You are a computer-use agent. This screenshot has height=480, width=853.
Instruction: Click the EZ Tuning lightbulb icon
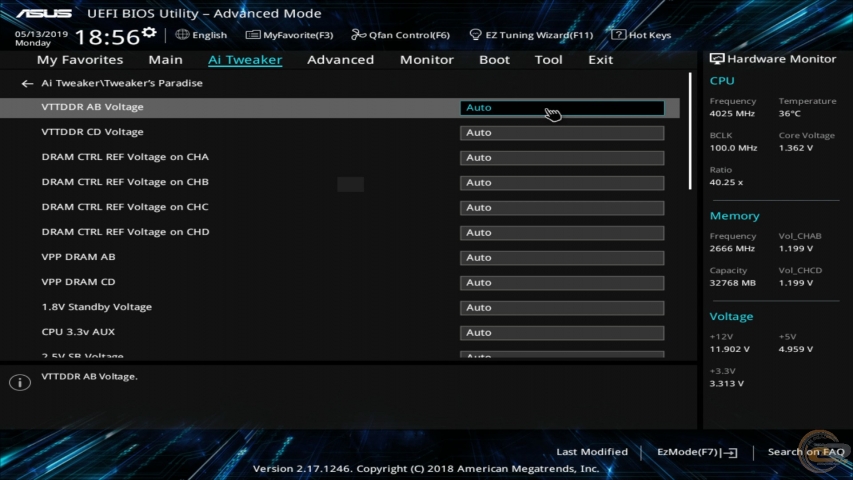pyautogui.click(x=475, y=35)
